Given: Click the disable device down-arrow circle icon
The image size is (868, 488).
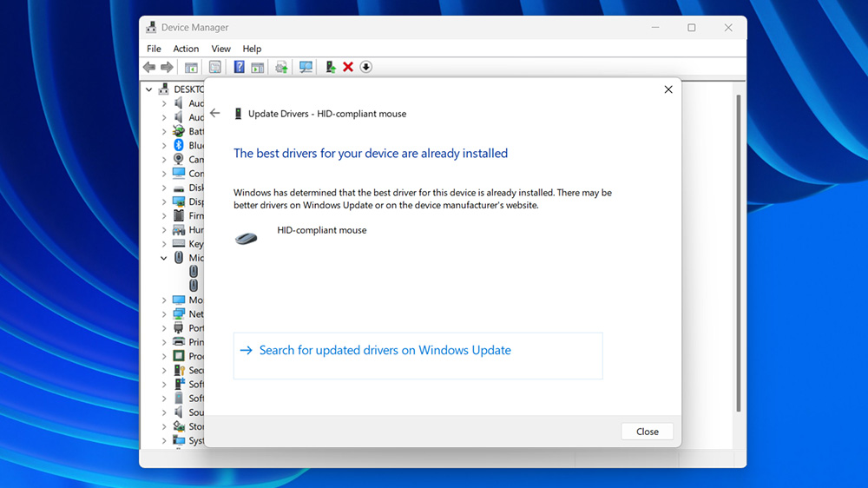Looking at the screenshot, I should (x=366, y=67).
